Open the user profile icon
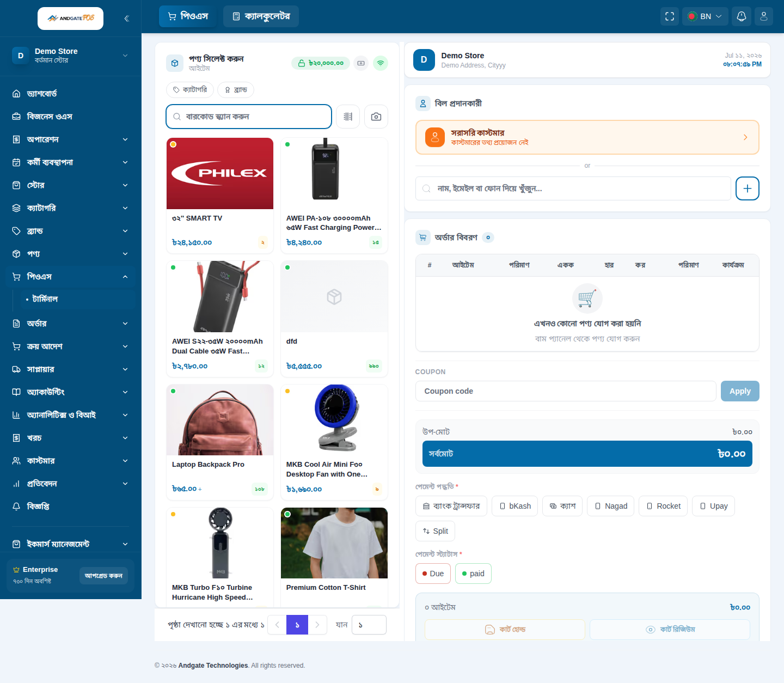Viewport: 784px width, 683px height. tap(764, 16)
